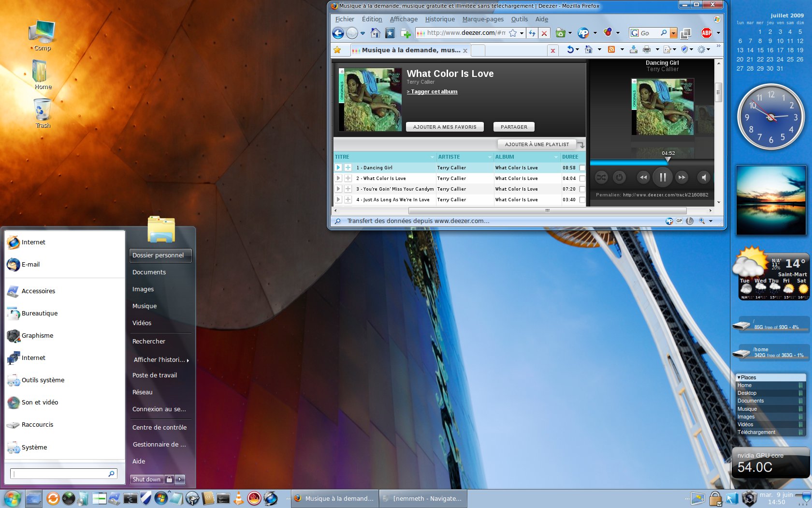Open Fichier menu in Firefox
Viewport: 812px width, 508px height.
coord(345,19)
